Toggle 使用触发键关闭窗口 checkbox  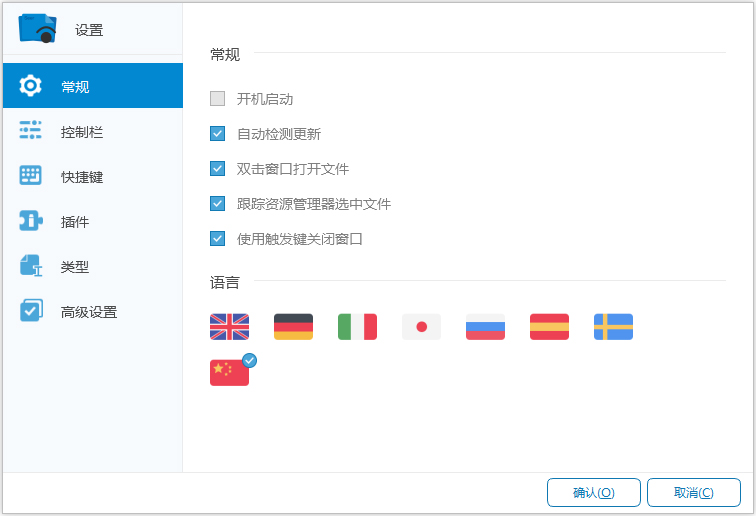coord(218,239)
